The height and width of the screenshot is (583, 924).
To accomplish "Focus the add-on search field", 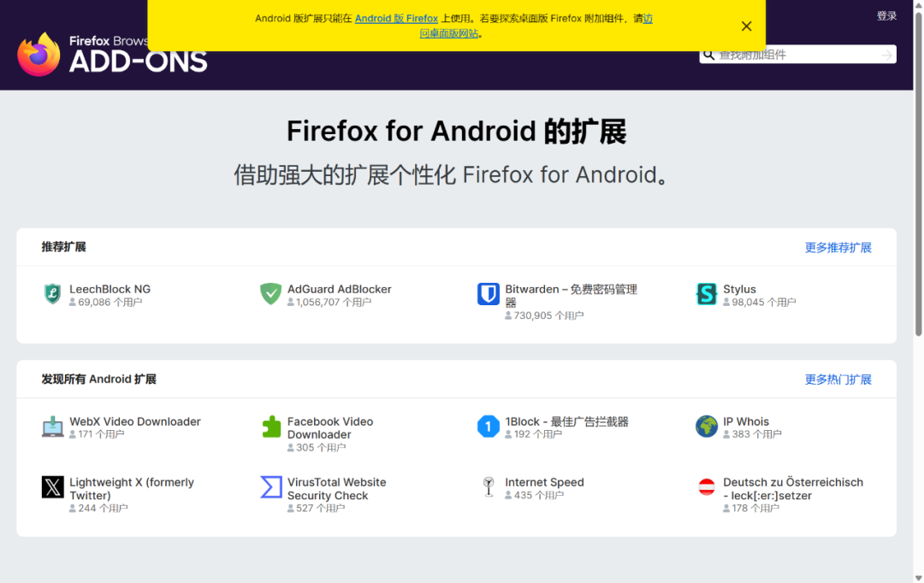I will point(798,55).
